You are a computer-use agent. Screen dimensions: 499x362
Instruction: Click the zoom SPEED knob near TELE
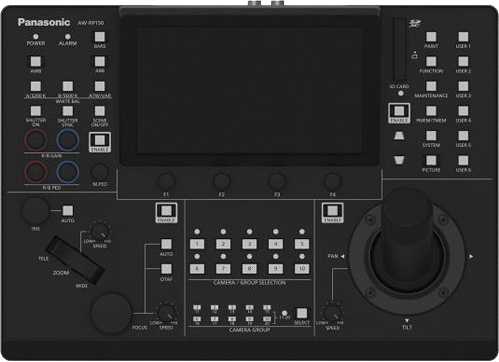(99, 231)
